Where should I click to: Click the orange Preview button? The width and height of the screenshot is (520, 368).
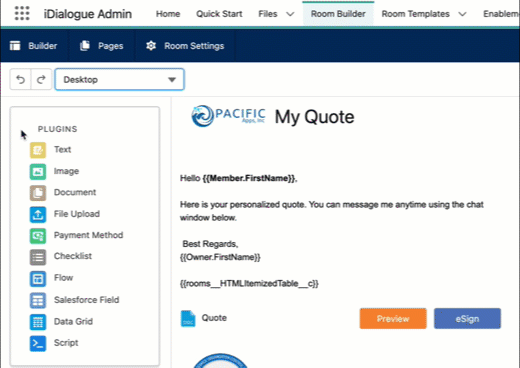(x=393, y=319)
